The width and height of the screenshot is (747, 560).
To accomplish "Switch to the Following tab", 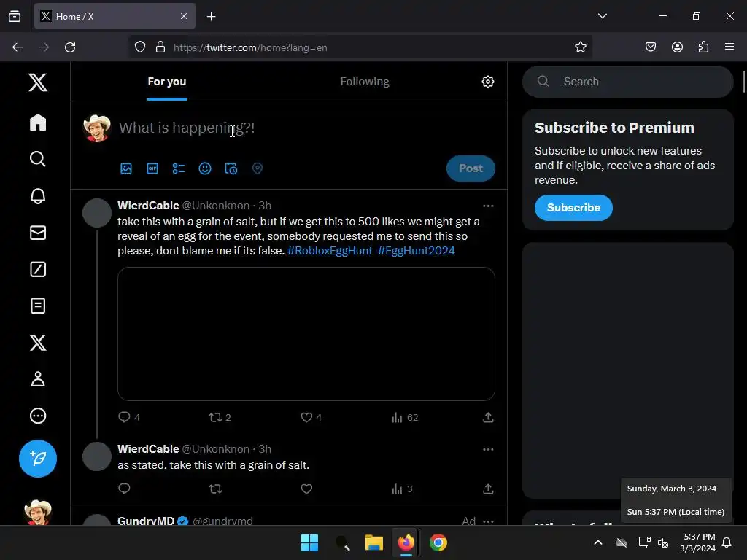I will 365,82.
